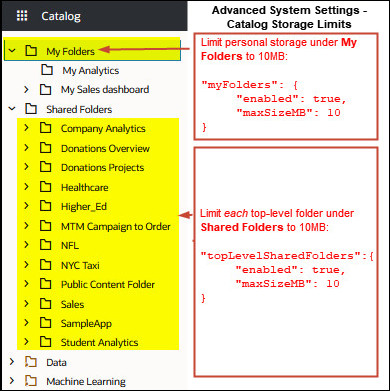Open the navigator grid menu icon
Screen dimensions: 390x391
click(22, 16)
